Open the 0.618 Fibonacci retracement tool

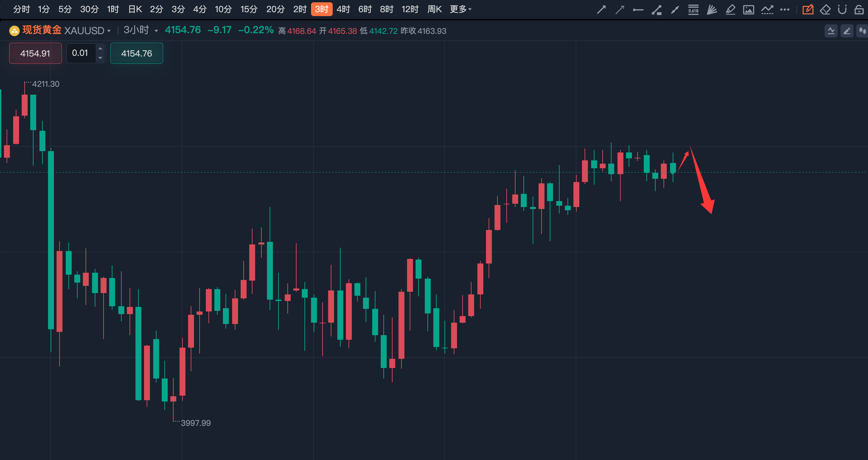693,10
